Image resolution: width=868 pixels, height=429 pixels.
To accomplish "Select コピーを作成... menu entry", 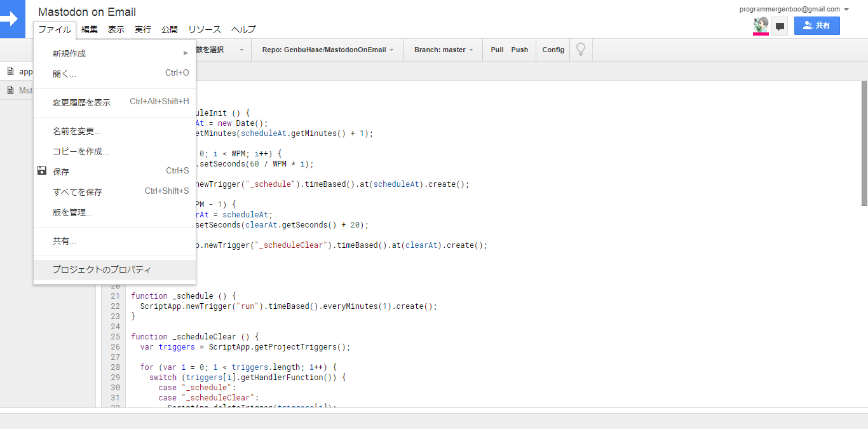I will click(114, 151).
